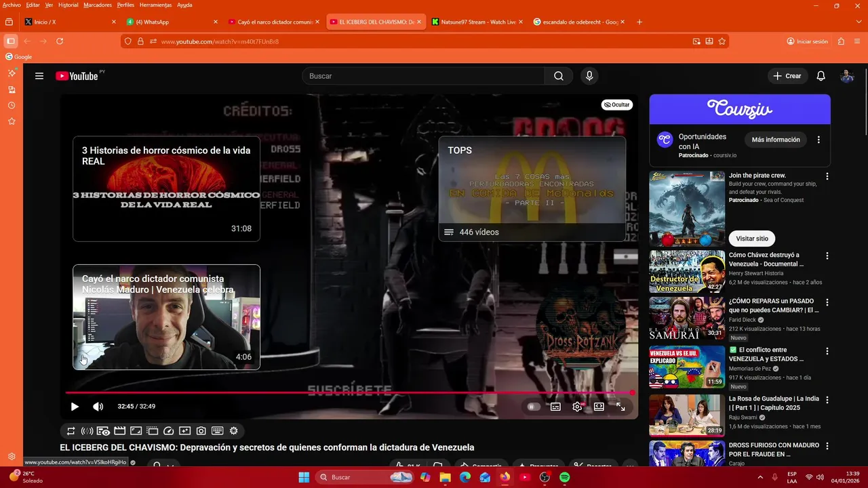The width and height of the screenshot is (868, 488).
Task: Click the YouTube search magnifier button
Action: tap(559, 76)
